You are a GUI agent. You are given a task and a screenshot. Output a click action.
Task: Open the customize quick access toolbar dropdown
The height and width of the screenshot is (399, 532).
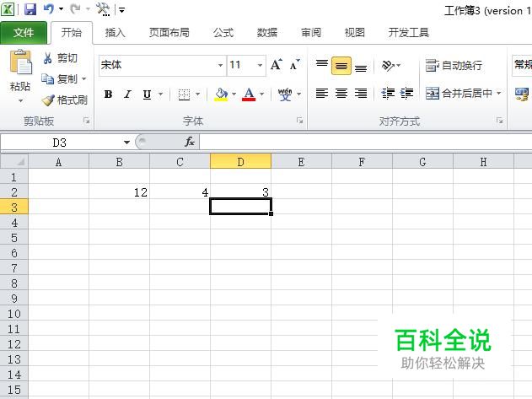tap(121, 10)
